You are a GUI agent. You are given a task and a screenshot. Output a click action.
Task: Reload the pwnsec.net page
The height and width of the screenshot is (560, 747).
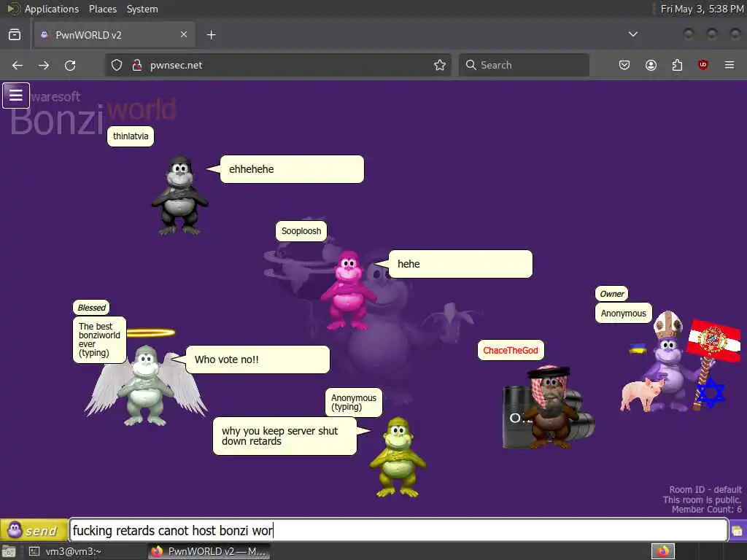70,65
